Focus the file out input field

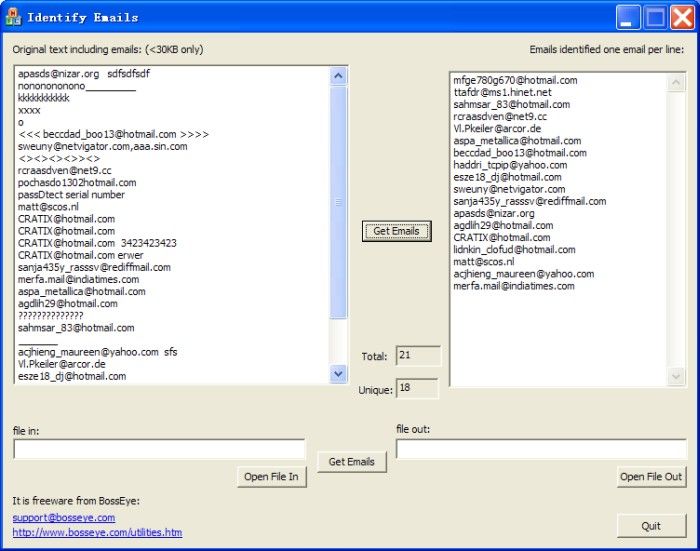coord(541,449)
